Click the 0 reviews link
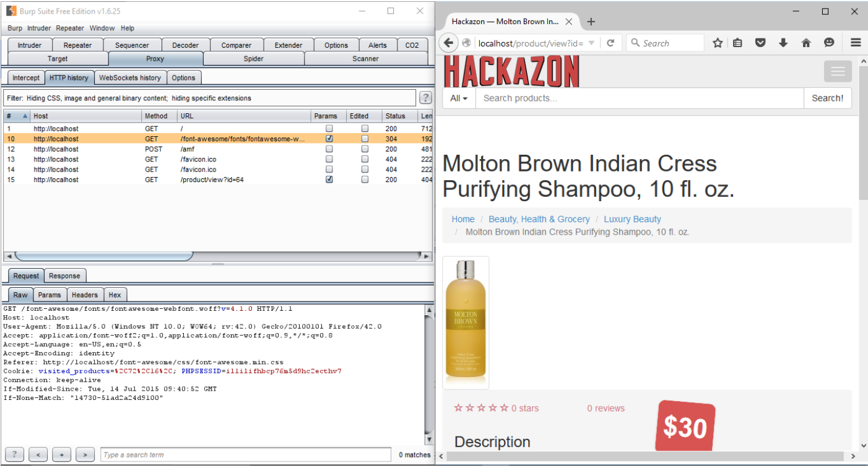The height and width of the screenshot is (468, 868). (605, 408)
